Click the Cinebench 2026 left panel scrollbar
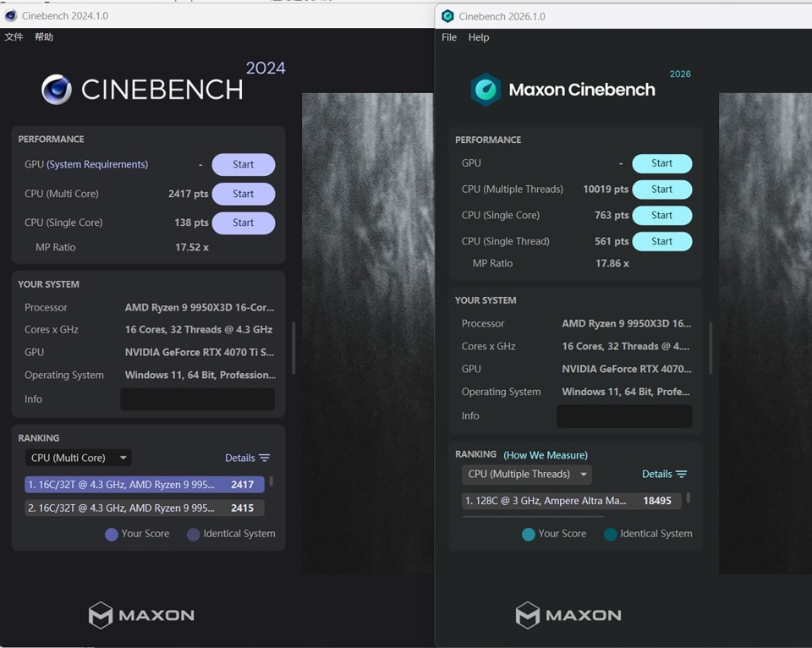Viewport: 812px width, 648px height. tap(710, 348)
